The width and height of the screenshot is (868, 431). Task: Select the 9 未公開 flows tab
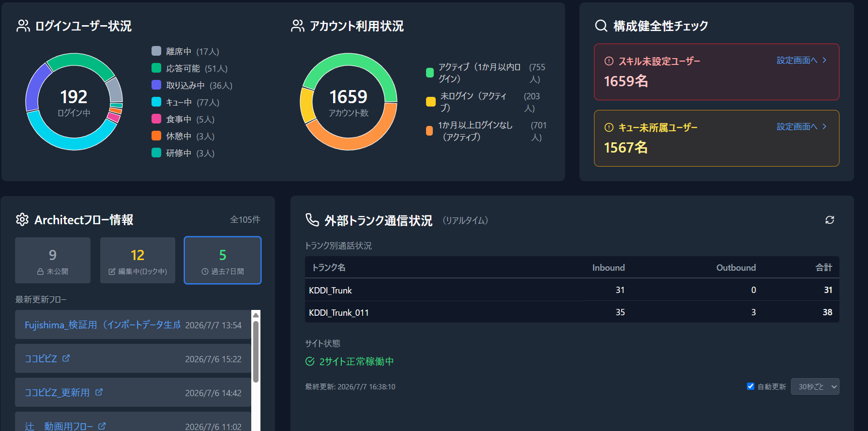click(x=53, y=260)
